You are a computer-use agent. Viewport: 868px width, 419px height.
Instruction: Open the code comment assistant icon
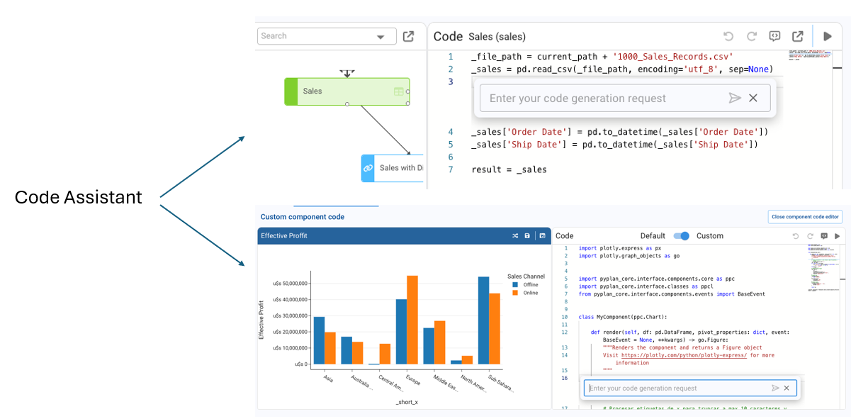(x=774, y=36)
